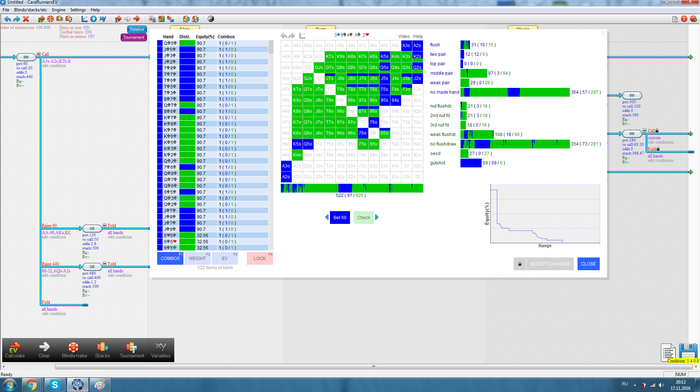Click the right arrow beside Check

click(377, 217)
